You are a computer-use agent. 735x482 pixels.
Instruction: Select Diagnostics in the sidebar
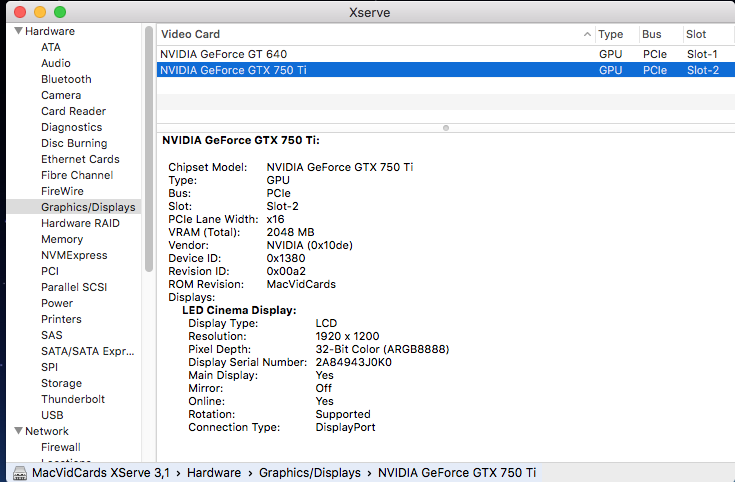71,127
